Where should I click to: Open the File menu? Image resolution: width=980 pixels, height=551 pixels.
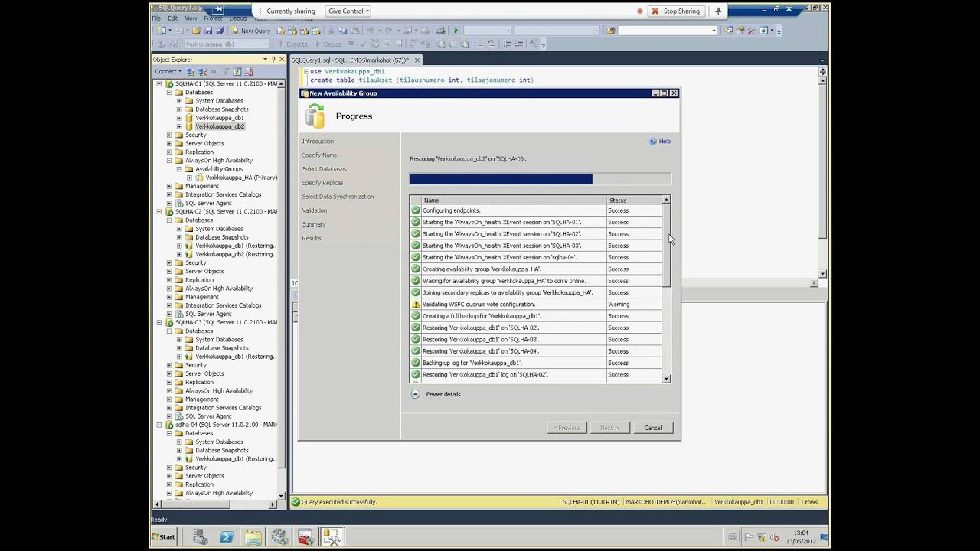(156, 18)
